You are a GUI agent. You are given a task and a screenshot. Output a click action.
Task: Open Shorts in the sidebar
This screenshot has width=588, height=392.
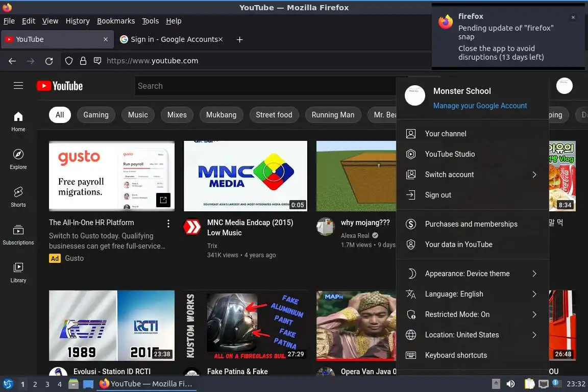pyautogui.click(x=18, y=198)
